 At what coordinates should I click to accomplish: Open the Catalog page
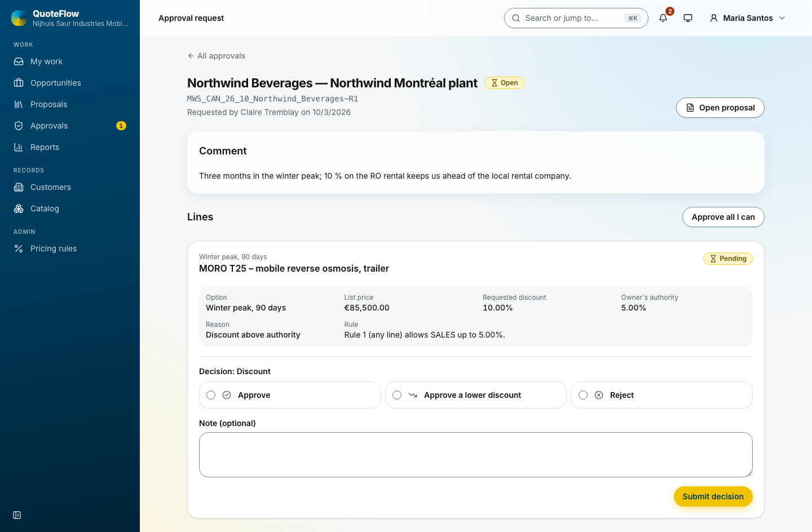(x=70, y=209)
